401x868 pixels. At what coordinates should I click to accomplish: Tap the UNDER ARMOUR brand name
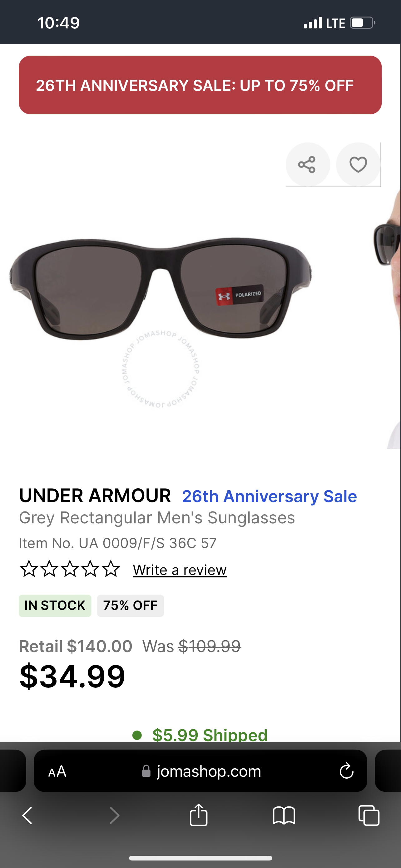95,496
